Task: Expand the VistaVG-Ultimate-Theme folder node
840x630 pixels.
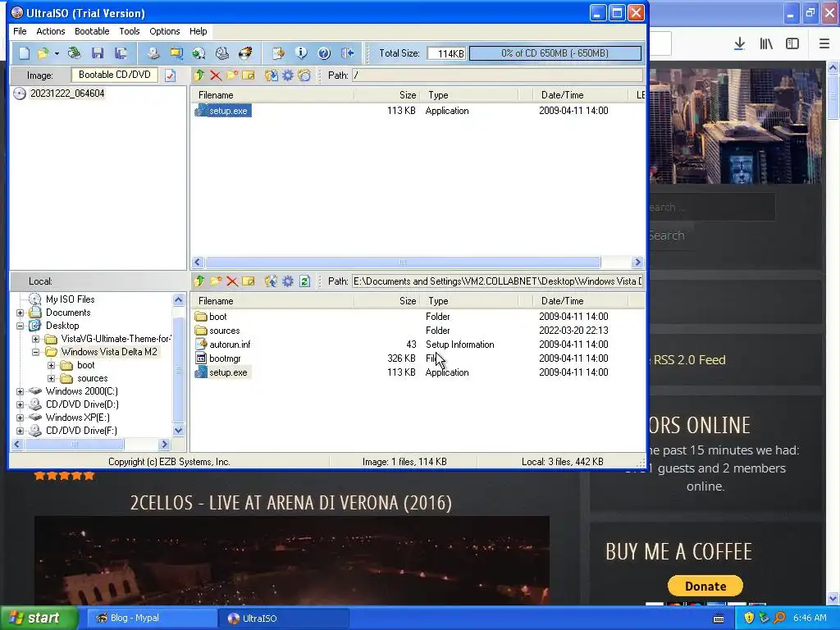Action: tap(35, 339)
